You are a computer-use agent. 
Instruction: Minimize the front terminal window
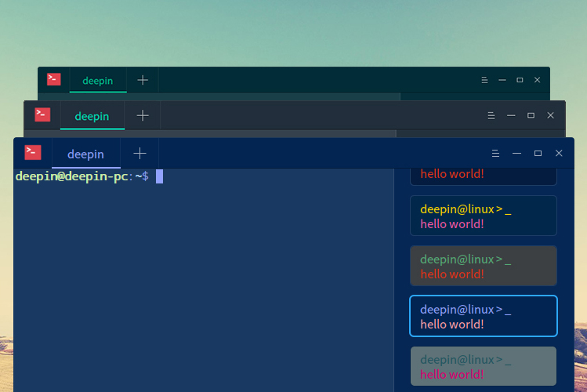(x=516, y=153)
